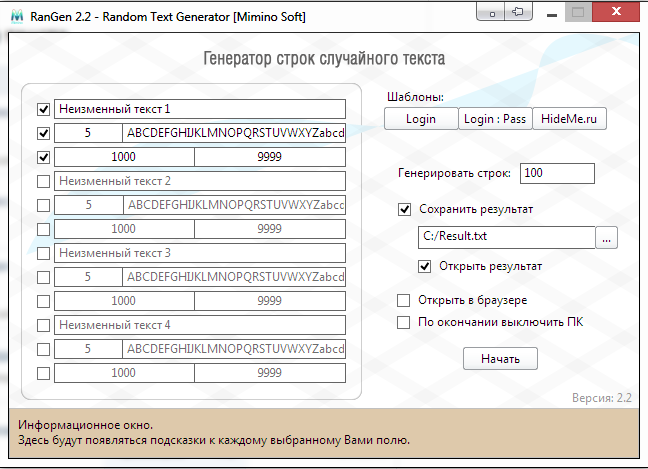Click the second small title bar icon button
The image size is (648, 469).
click(517, 13)
